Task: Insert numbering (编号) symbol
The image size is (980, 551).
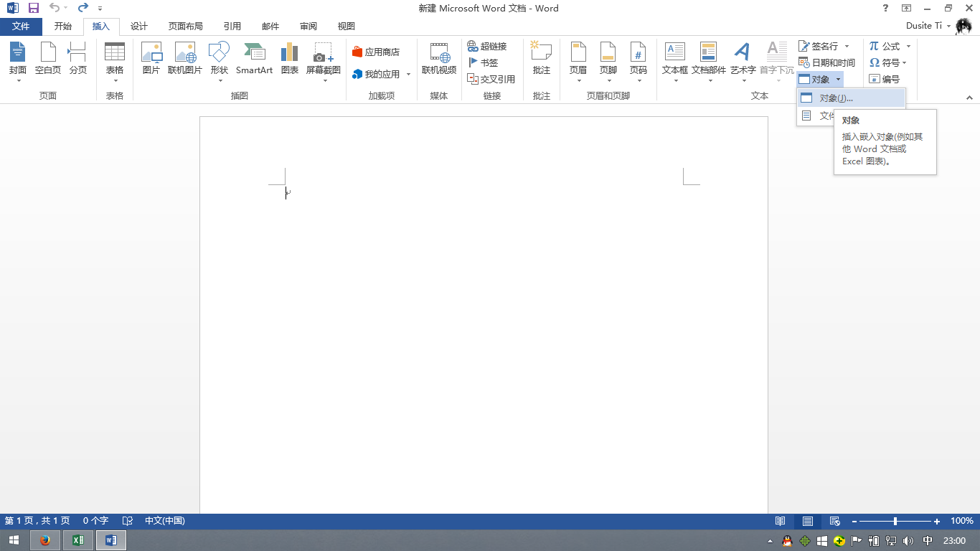Action: click(x=885, y=79)
